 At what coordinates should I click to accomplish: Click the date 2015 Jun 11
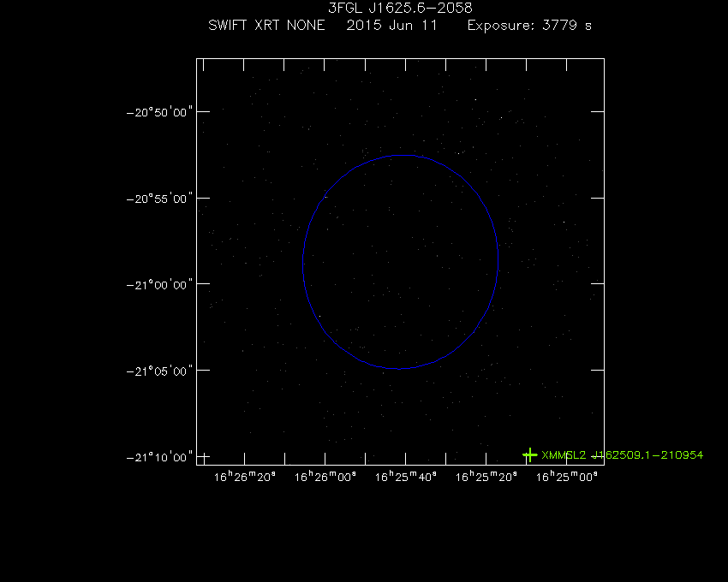click(x=392, y=25)
